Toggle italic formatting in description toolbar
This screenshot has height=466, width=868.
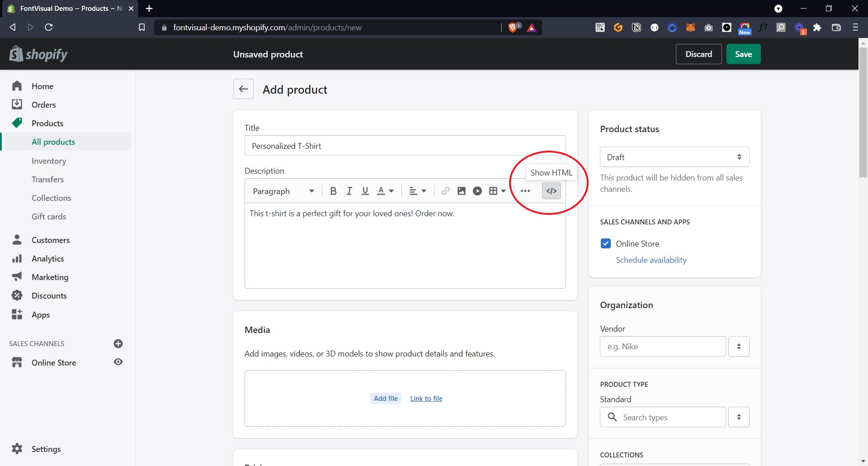pyautogui.click(x=349, y=191)
